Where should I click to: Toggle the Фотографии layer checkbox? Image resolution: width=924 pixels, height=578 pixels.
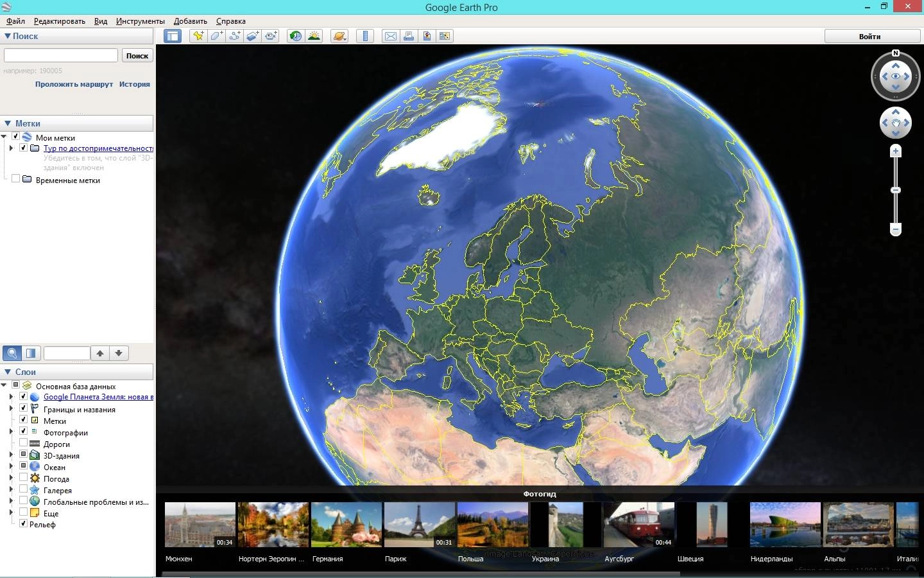23,431
